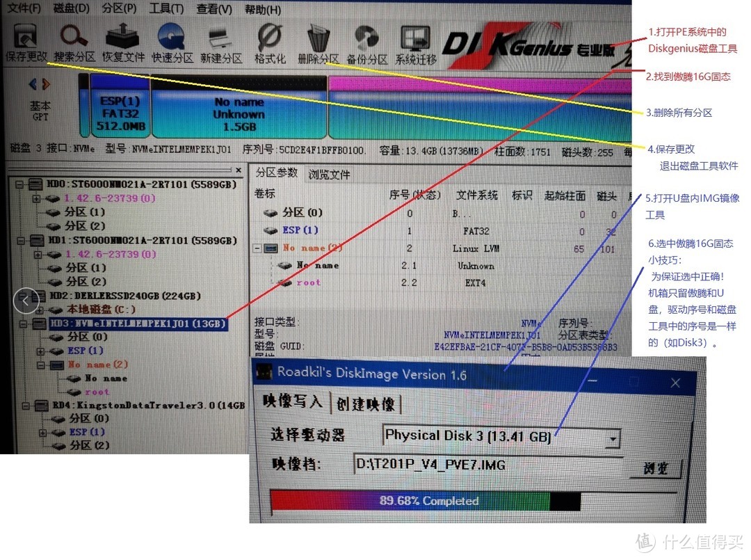Click the ESP(1) FAT32 512.0MB partition block

[120, 114]
